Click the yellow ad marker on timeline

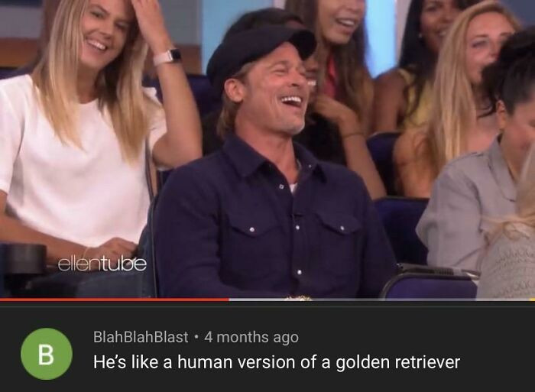pos(532,300)
